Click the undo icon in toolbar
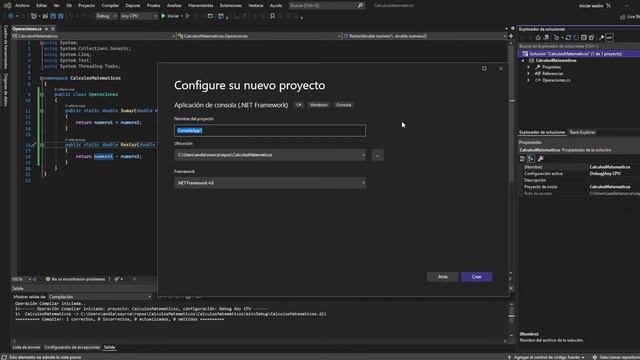The width and height of the screenshot is (640, 360). (x=71, y=16)
